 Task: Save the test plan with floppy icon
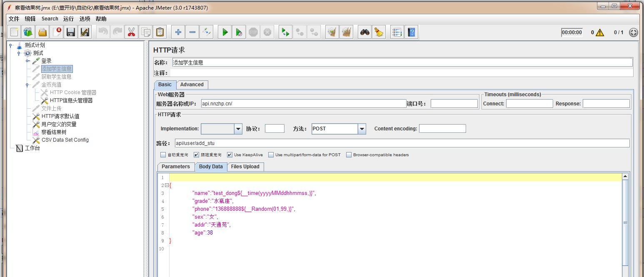pyautogui.click(x=71, y=32)
